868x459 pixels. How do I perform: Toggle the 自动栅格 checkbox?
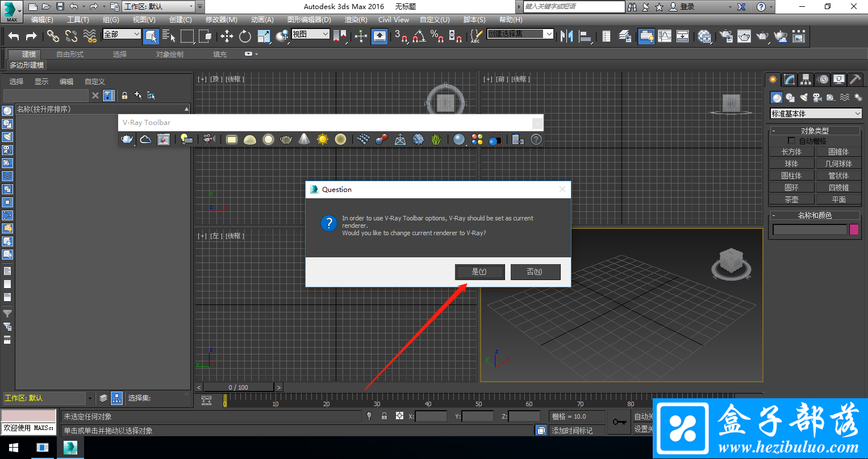[x=791, y=141]
